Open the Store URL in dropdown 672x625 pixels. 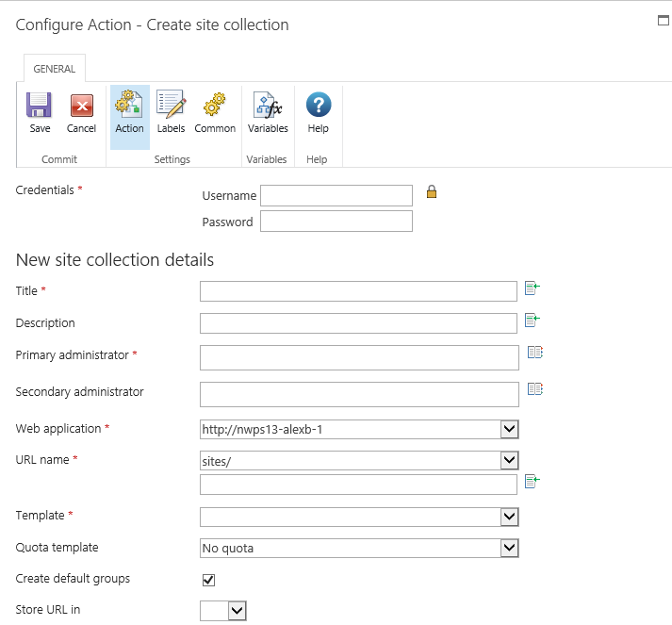pyautogui.click(x=237, y=611)
